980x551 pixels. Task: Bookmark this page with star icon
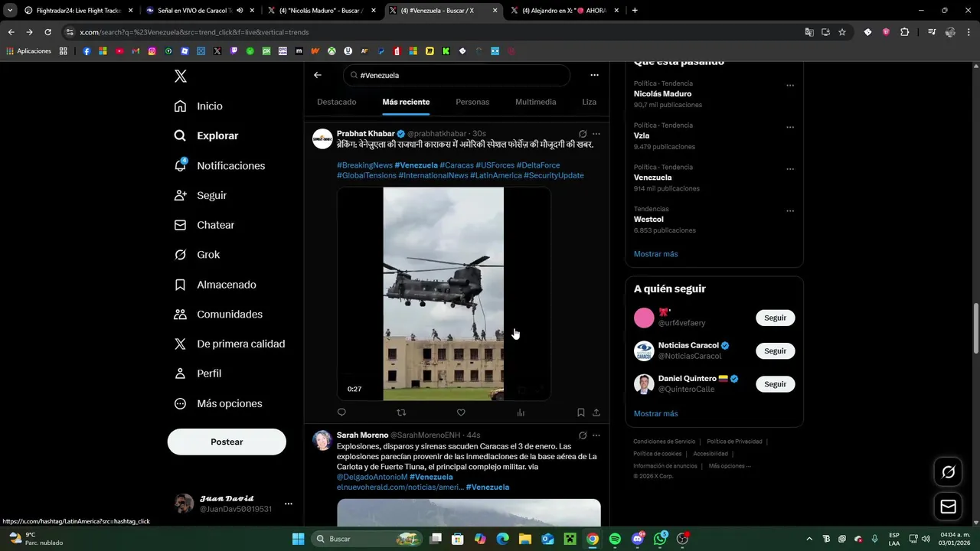click(x=842, y=32)
